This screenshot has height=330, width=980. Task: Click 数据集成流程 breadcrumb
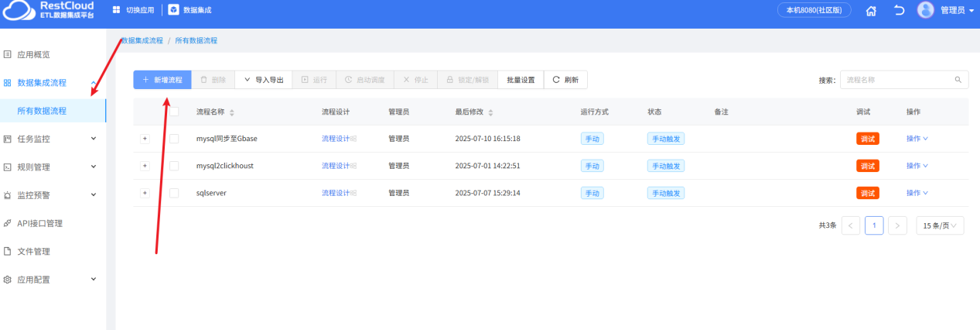(142, 40)
